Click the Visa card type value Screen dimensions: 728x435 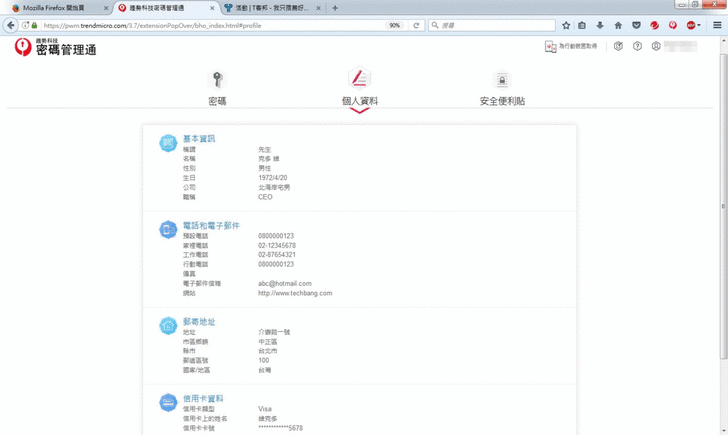(x=265, y=409)
